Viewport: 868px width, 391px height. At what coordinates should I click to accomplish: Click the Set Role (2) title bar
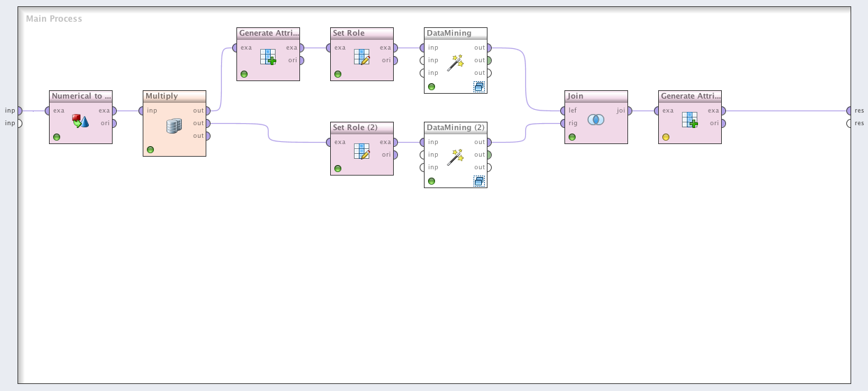pos(362,128)
